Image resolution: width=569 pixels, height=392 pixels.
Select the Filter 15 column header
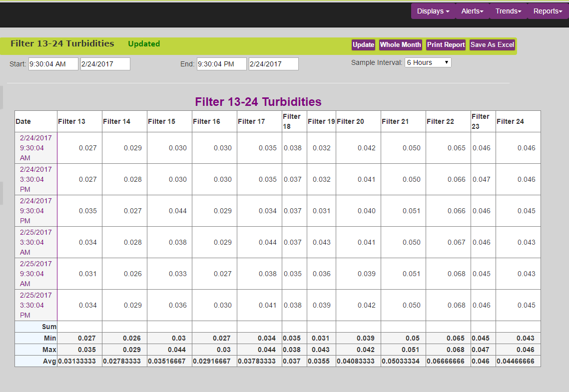tap(170, 121)
